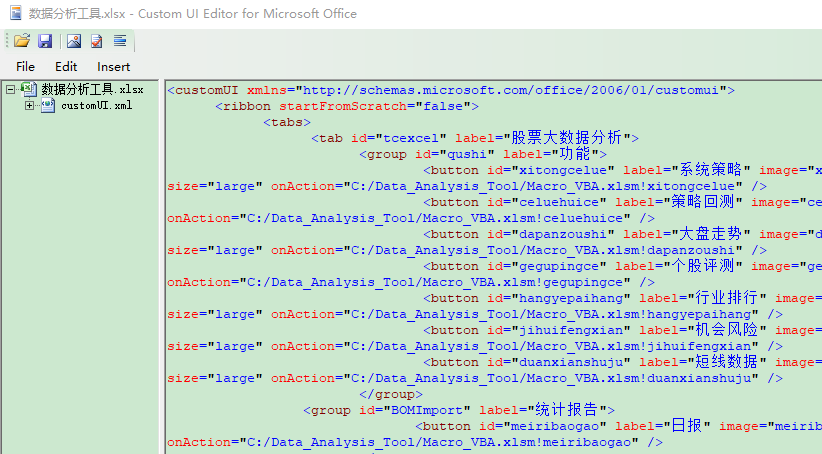Click the app icon in the title bar
This screenshot has width=822, height=454.
pyautogui.click(x=16, y=13)
